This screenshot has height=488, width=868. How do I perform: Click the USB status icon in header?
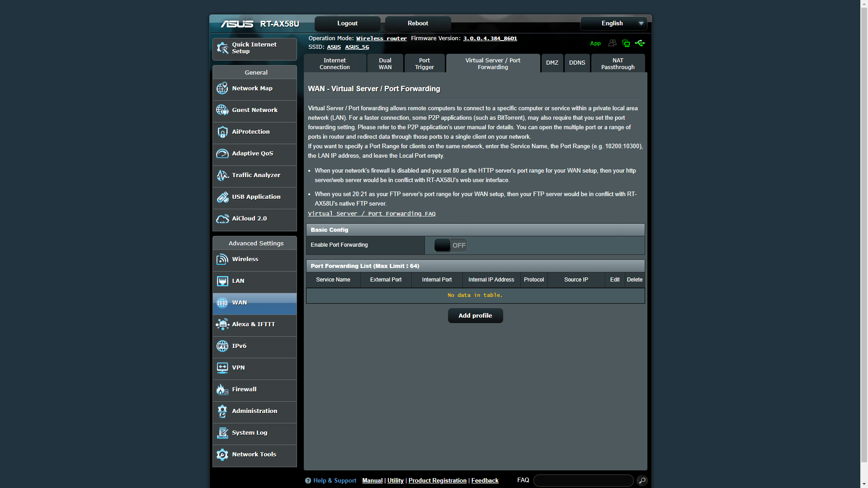[x=640, y=43]
